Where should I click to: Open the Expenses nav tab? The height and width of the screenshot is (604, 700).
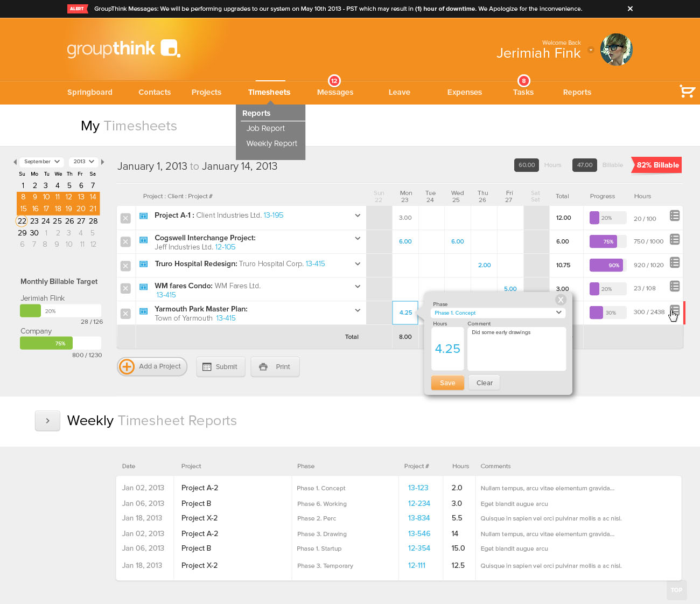[465, 92]
